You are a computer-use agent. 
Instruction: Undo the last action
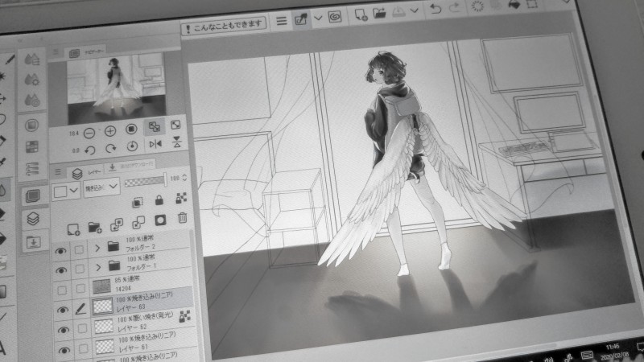coord(436,9)
